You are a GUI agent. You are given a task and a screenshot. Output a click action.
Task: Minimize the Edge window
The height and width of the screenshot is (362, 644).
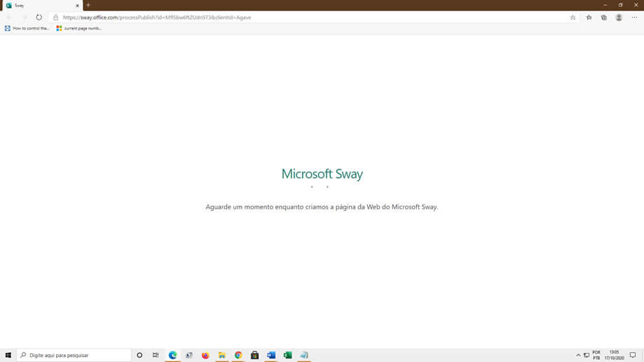click(x=605, y=5)
